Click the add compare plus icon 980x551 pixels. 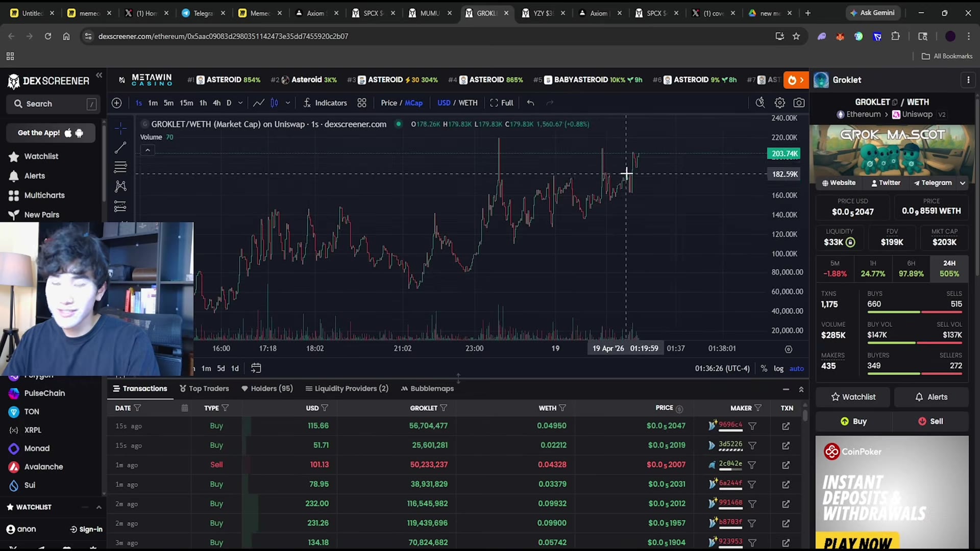tap(117, 103)
